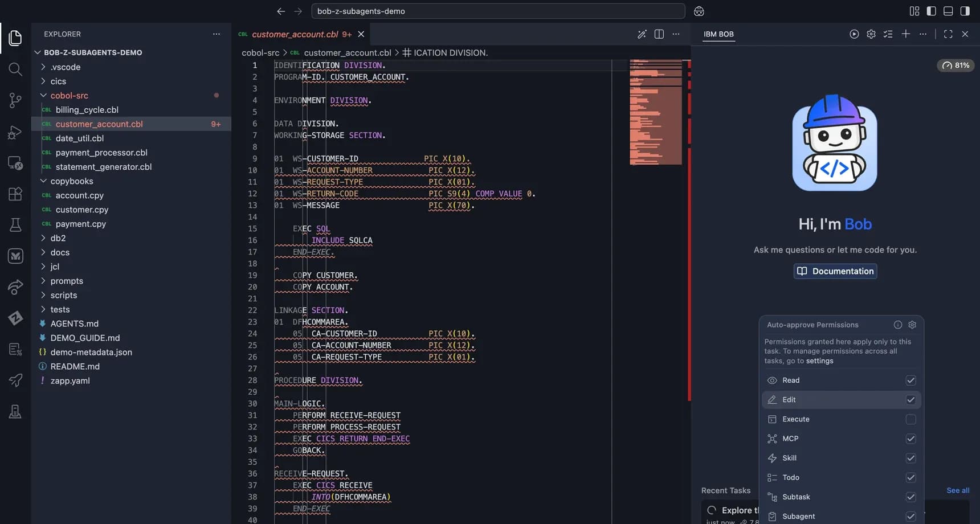Click the Auto-approve info icon
Viewport: 980px width, 524px height.
[898, 325]
